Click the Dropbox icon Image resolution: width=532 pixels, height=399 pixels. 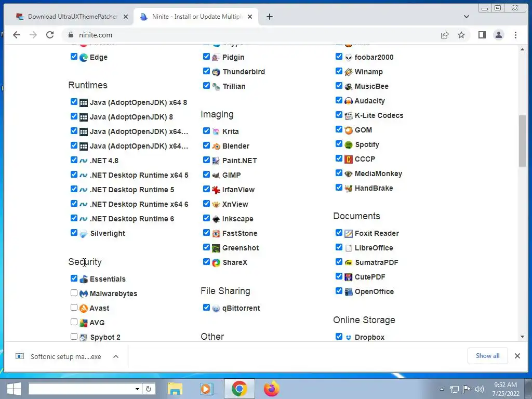349,338
